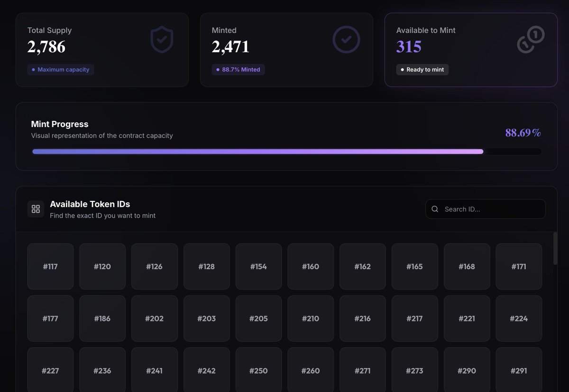Screen dimensions: 569x392
Task: Choose token tile #236
Action: click(x=102, y=370)
